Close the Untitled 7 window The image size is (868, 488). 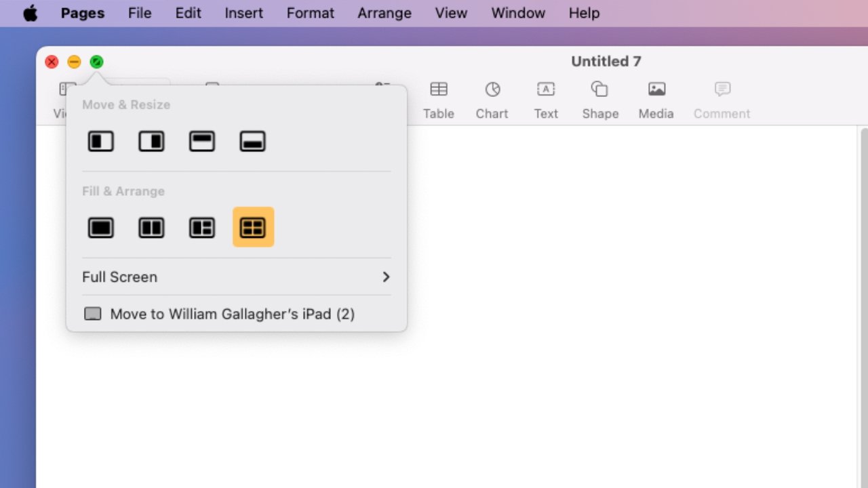[52, 62]
